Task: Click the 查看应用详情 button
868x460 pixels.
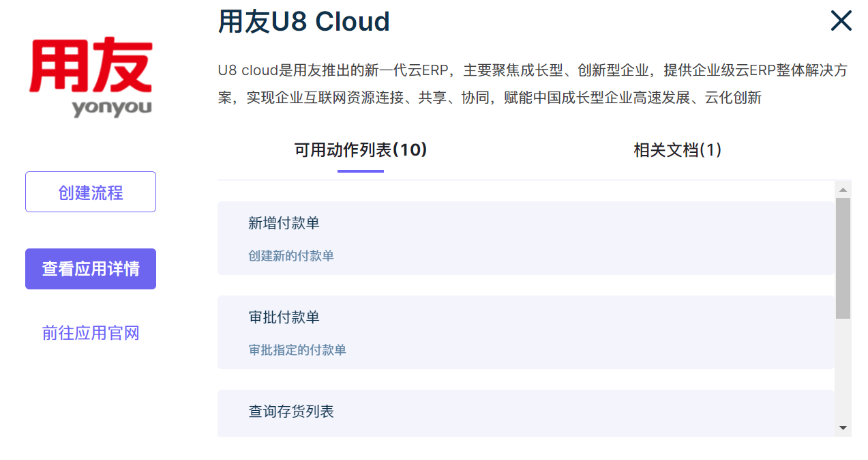Action: coord(90,268)
